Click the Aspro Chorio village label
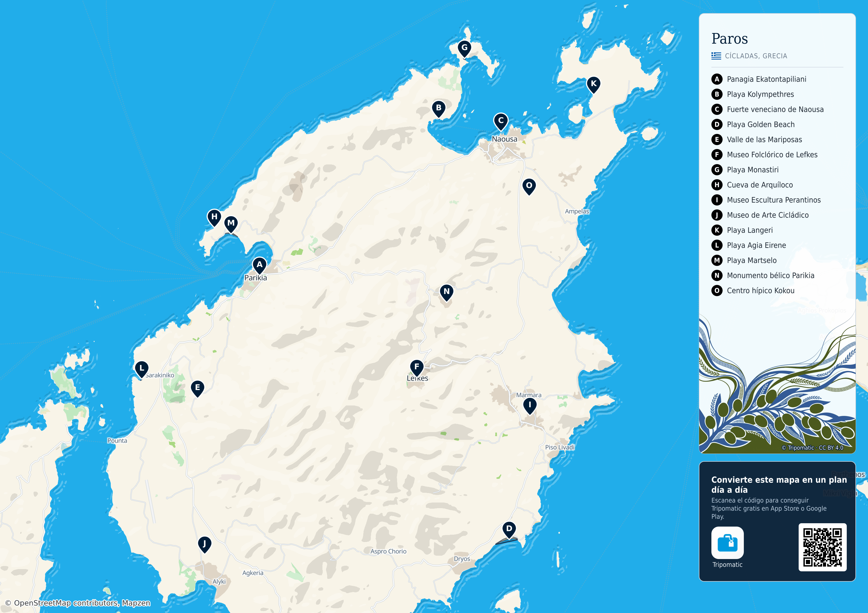 click(388, 552)
